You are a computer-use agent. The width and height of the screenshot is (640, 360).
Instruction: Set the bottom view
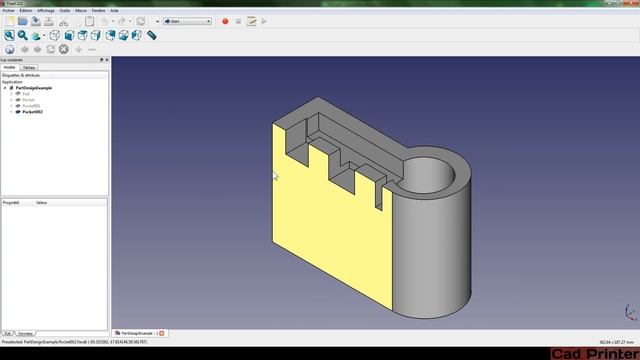pos(123,36)
